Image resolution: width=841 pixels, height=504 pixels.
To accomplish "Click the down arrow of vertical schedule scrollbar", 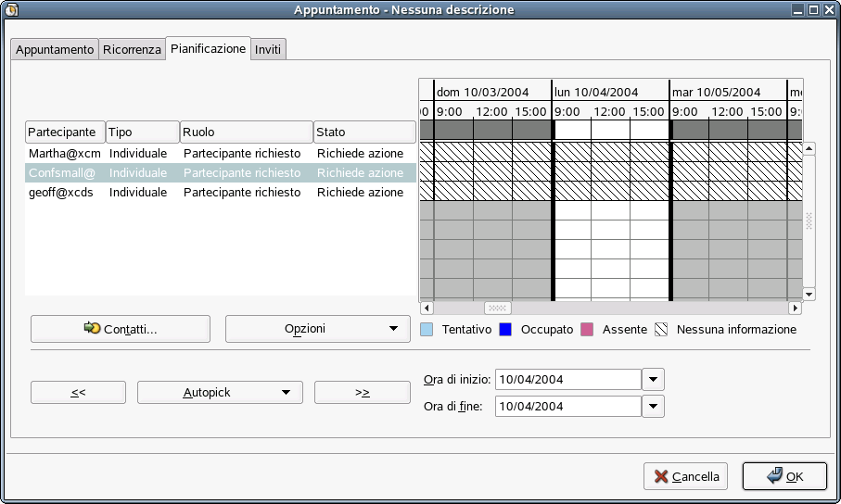I will pyautogui.click(x=809, y=294).
